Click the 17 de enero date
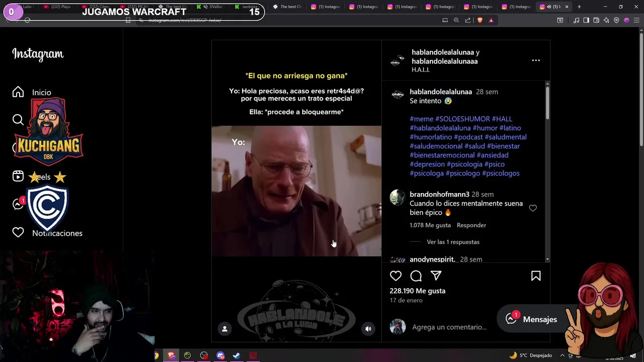 tap(406, 300)
